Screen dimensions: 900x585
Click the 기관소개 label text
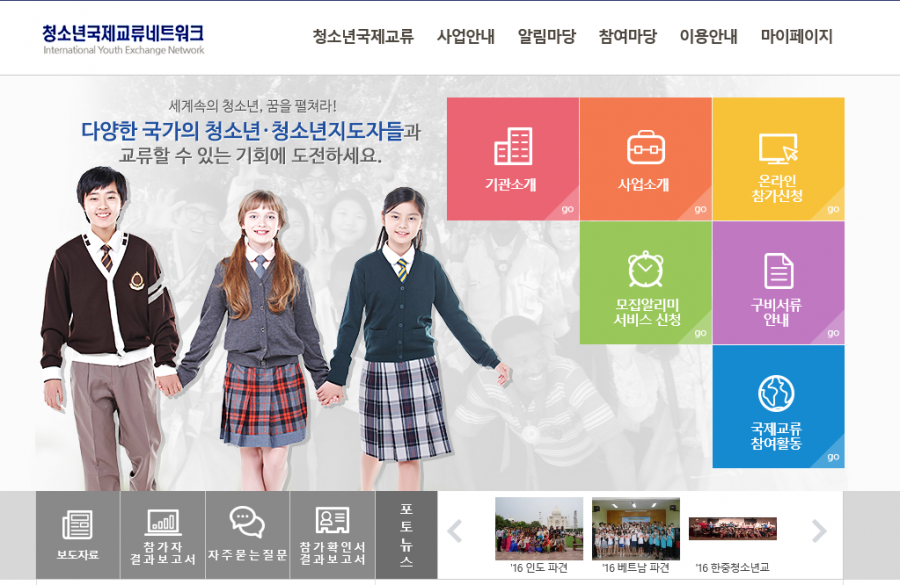[511, 184]
